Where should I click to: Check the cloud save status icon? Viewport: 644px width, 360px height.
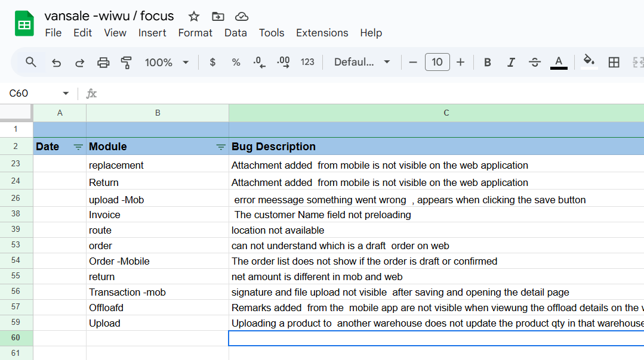tap(242, 16)
